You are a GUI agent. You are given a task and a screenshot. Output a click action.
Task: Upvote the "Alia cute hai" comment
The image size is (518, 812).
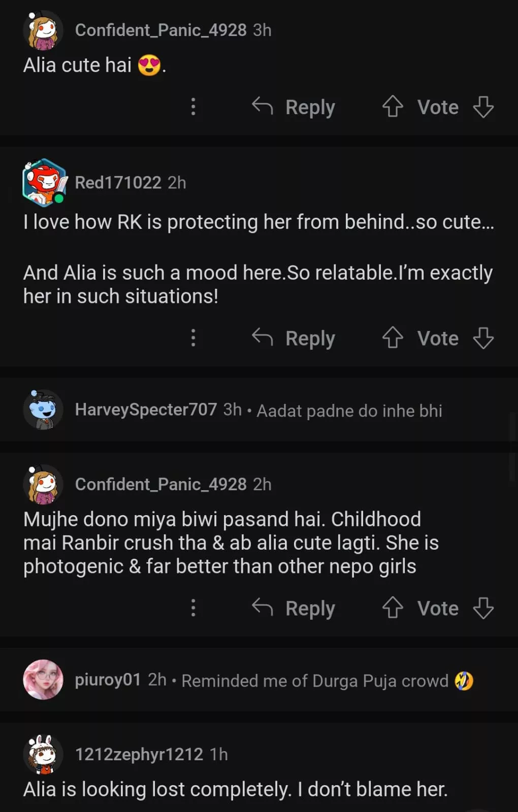point(393,107)
